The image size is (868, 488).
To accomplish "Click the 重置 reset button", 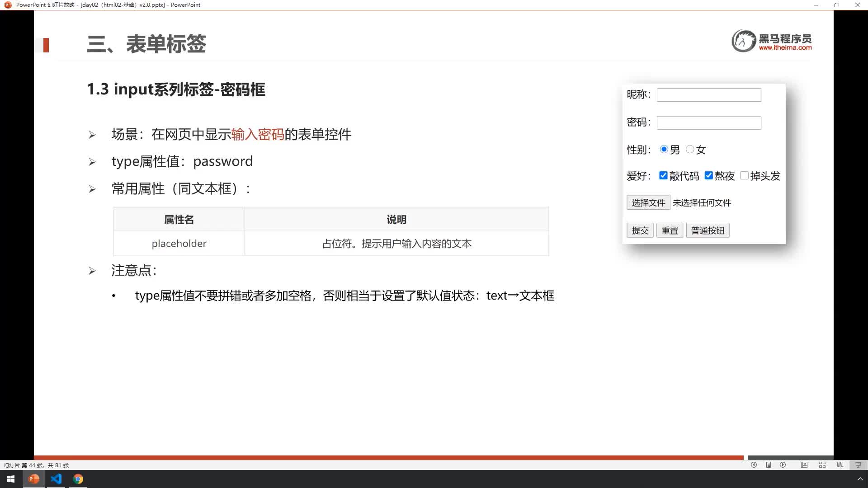I will (670, 230).
